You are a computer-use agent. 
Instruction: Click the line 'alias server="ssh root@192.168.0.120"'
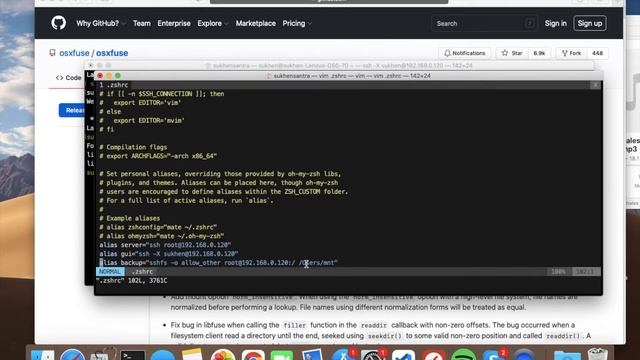point(165,245)
